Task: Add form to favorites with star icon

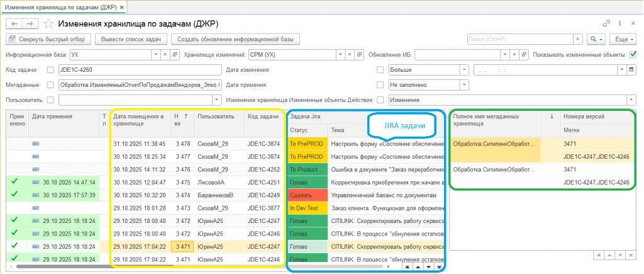Action: pos(48,23)
